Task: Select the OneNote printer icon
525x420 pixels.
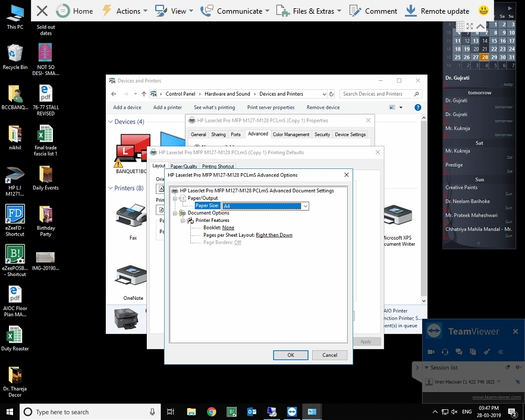Action: click(132, 282)
